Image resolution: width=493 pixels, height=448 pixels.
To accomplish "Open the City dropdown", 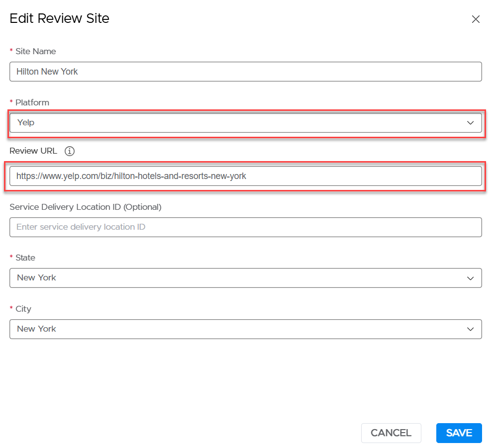I will [x=246, y=329].
